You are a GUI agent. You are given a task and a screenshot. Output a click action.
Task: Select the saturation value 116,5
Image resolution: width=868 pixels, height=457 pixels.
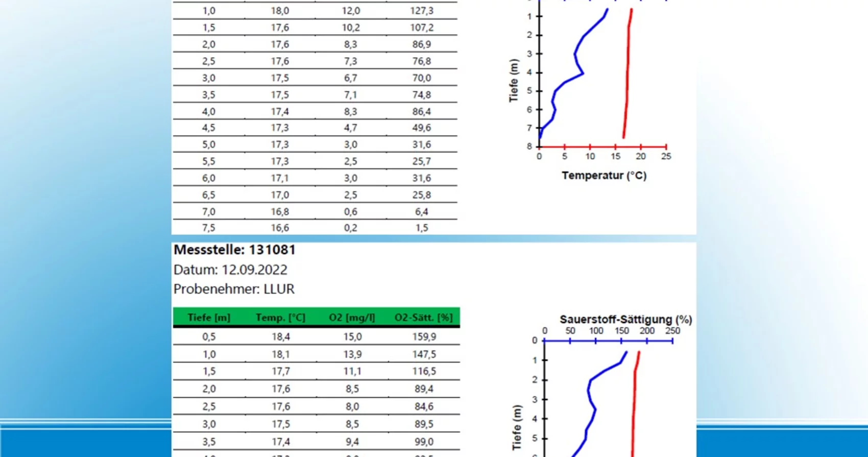(424, 372)
